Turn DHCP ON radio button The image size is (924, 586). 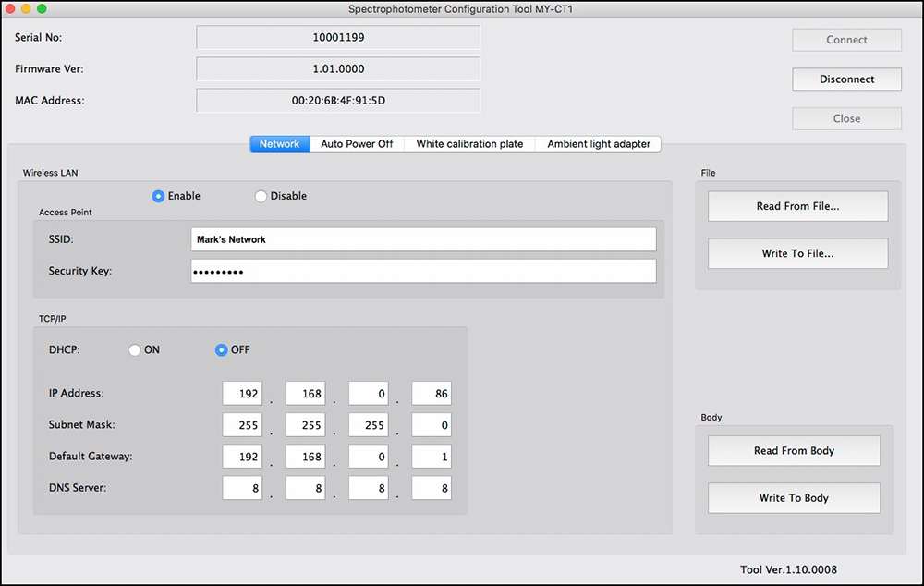[x=135, y=350]
